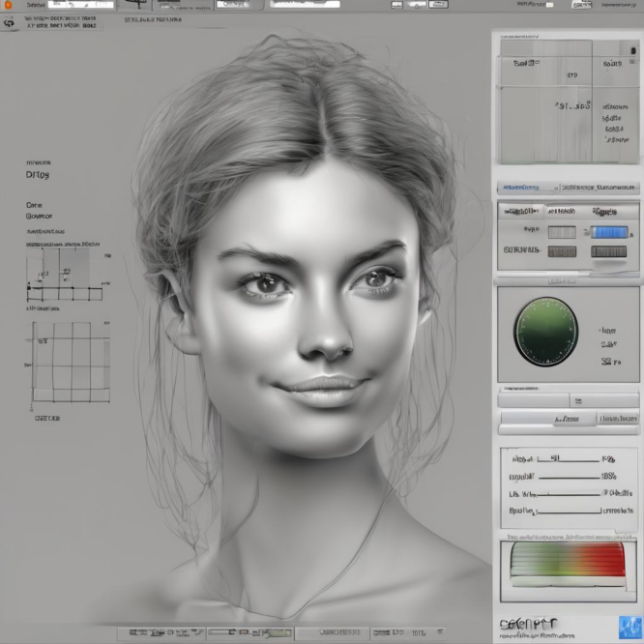Image resolution: width=644 pixels, height=644 pixels.
Task: Click the blue icon in top-right toolbar
Action: [x=581, y=5]
